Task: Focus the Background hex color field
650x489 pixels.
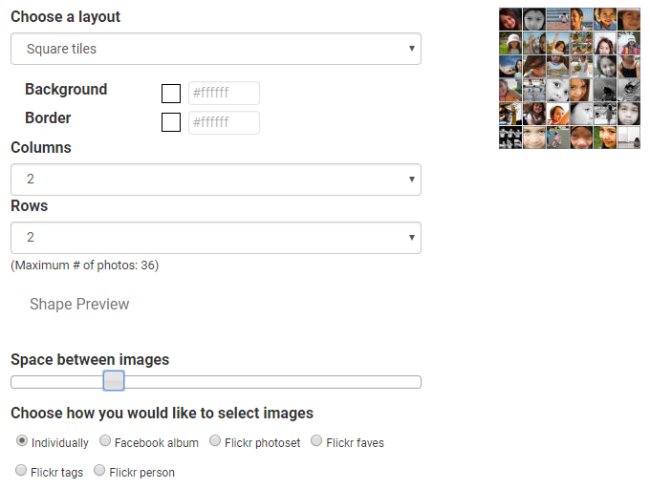Action: (x=224, y=93)
